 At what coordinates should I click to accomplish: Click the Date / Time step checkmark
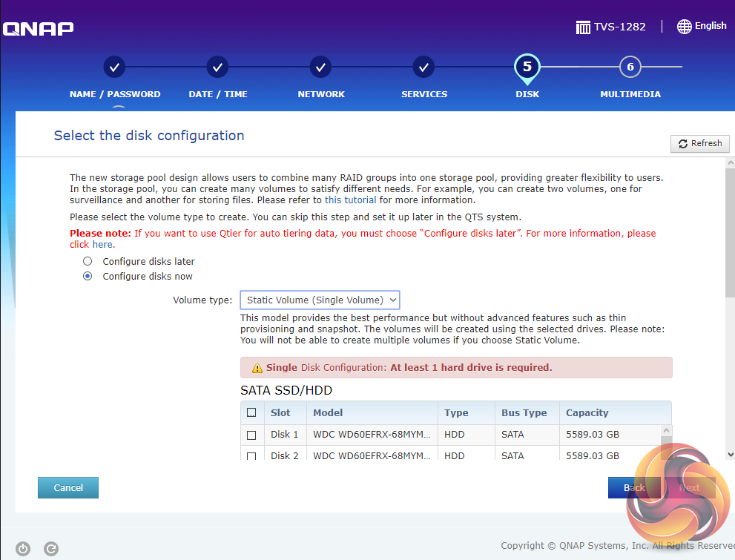click(x=217, y=67)
